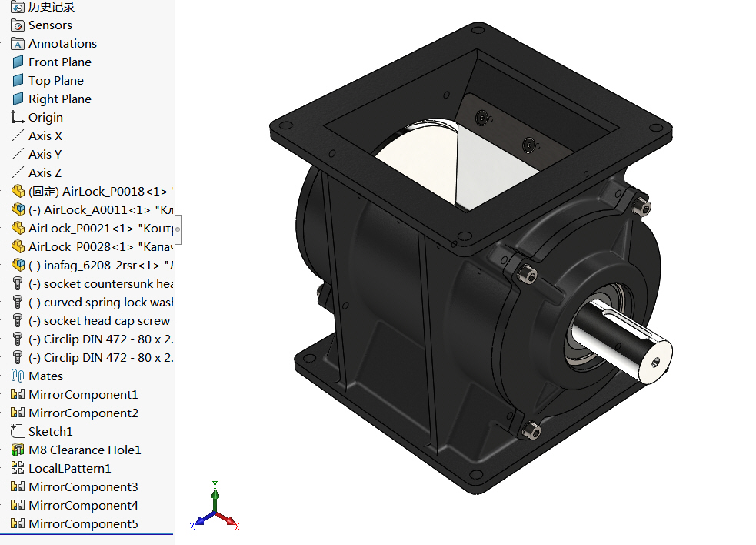Click the inafag_6208-2rsr bearing assembly icon
The width and height of the screenshot is (756, 545).
click(x=18, y=265)
